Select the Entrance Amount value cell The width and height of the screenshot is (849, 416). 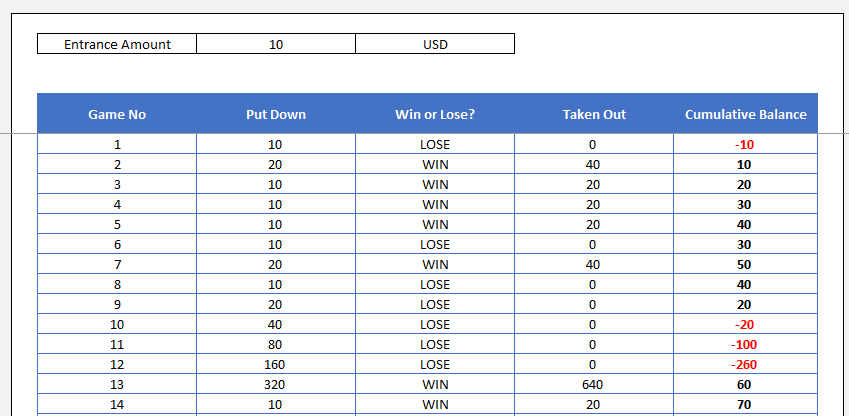[x=275, y=44]
